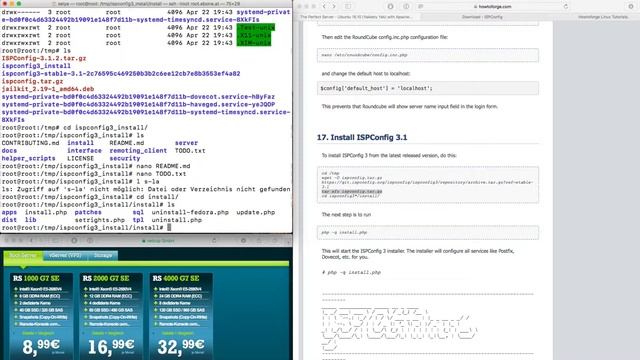Switch to the 'Download : ISPConfig' tab
This screenshot has width=640, height=360.
tap(482, 17)
